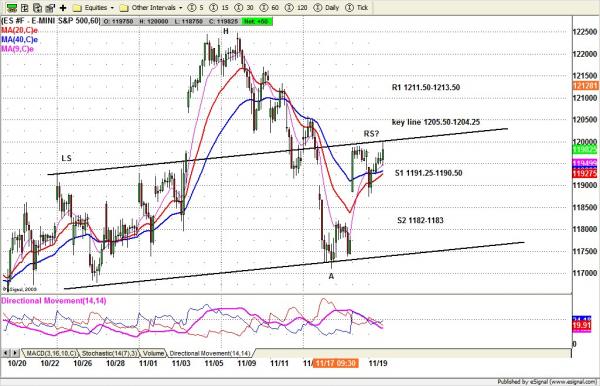Click the MA(9,C)e study label
The height and width of the screenshot is (386, 600).
17,49
